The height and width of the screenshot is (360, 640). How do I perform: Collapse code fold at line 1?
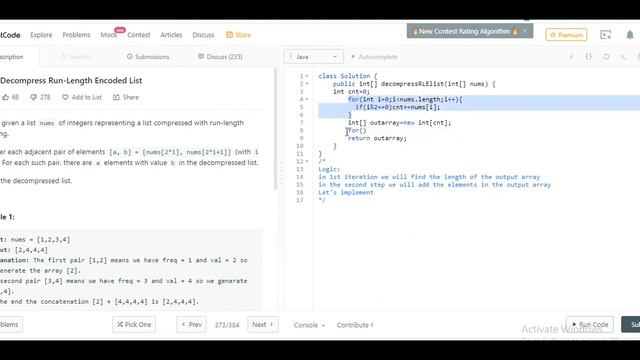pyautogui.click(x=307, y=76)
